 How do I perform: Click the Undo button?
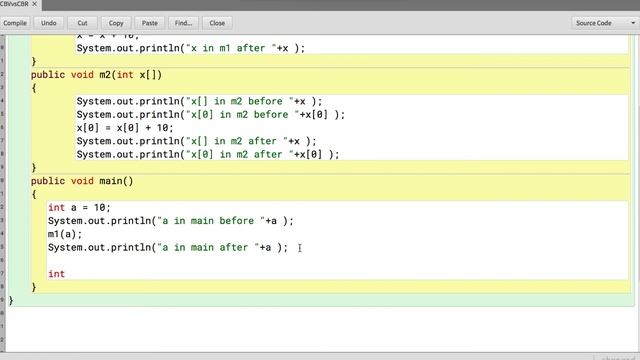click(49, 23)
